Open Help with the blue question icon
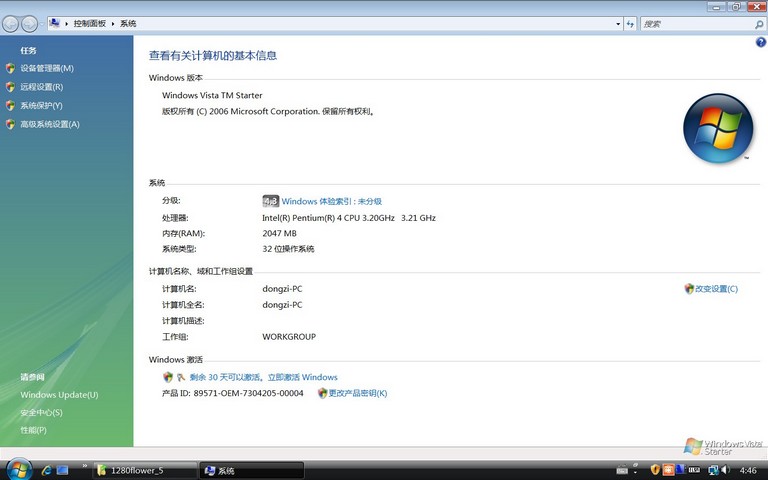The height and width of the screenshot is (480, 768). point(761,42)
